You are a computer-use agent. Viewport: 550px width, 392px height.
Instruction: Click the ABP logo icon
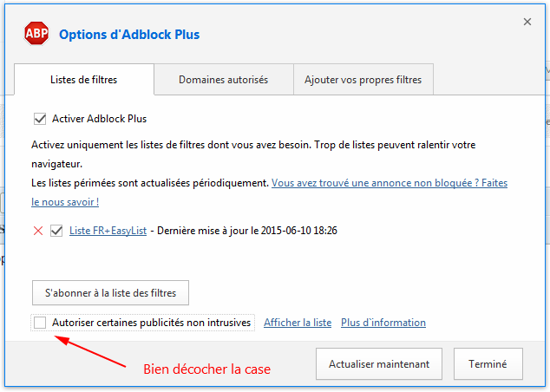coord(36,33)
